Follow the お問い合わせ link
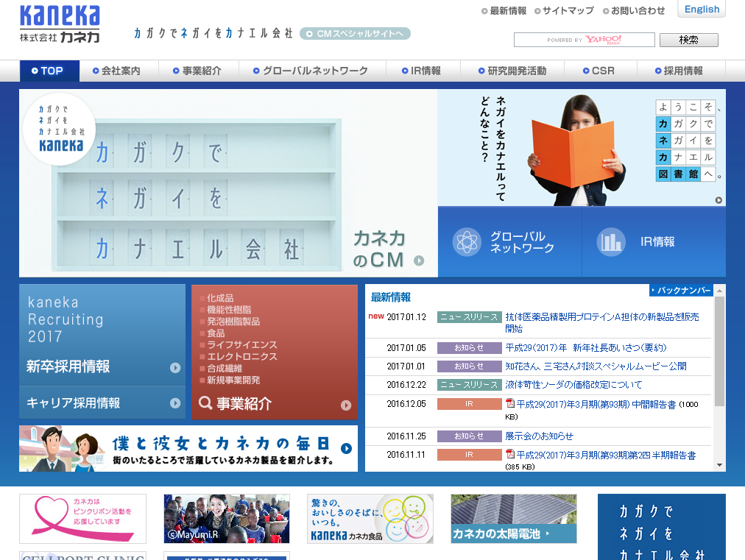Viewport: 745px width, 560px height. click(634, 10)
